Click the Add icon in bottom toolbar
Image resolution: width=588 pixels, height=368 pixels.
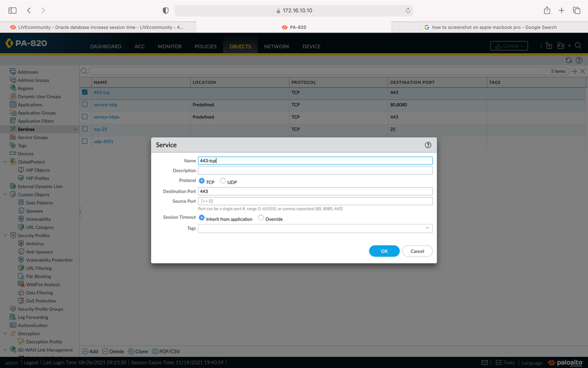[85, 351]
